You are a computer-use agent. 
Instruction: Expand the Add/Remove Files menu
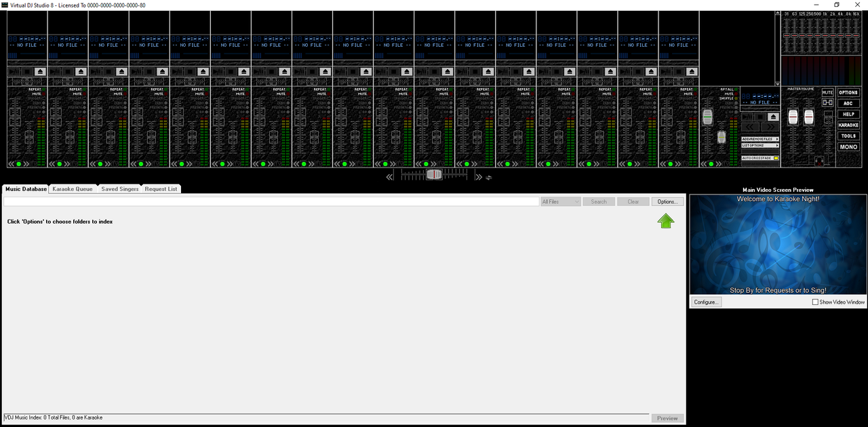pyautogui.click(x=760, y=139)
